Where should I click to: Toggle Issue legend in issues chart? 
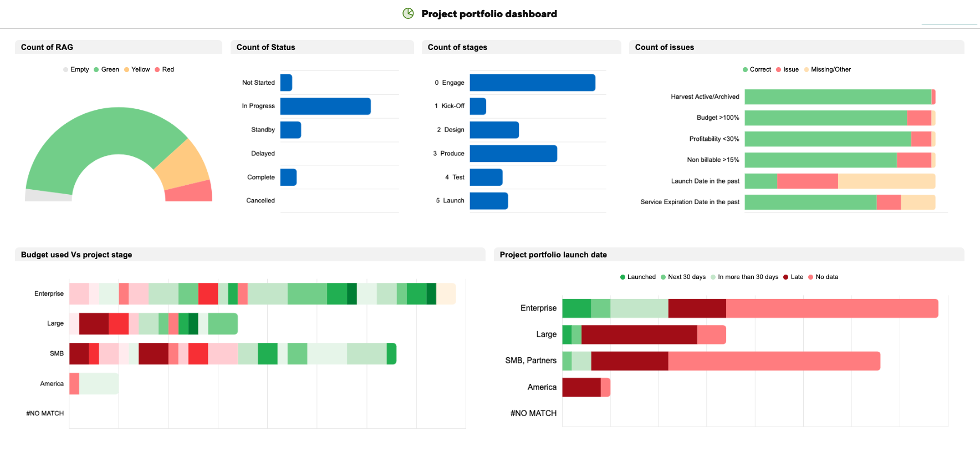pos(787,69)
